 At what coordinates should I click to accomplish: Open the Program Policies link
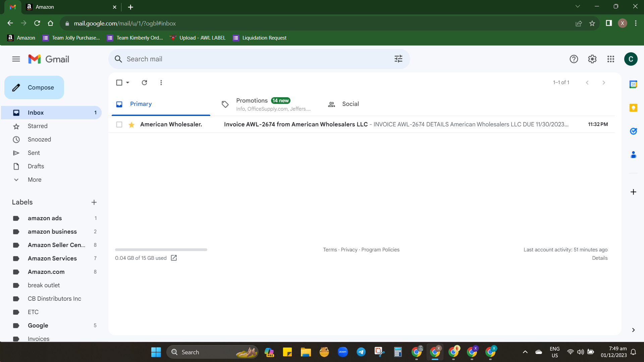(x=380, y=250)
